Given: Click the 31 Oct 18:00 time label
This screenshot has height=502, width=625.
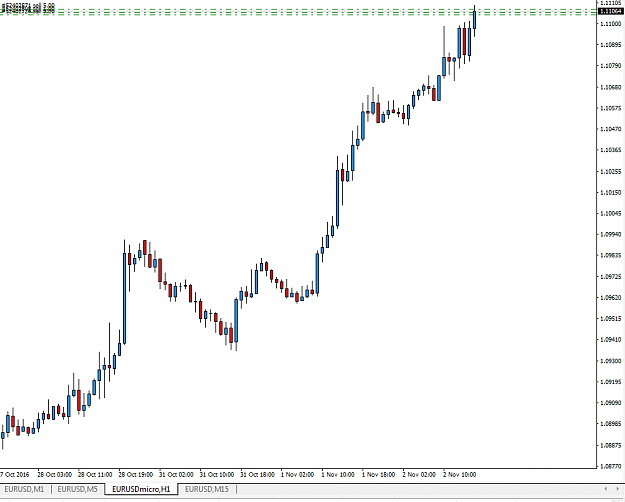Looking at the screenshot, I should 257,474.
